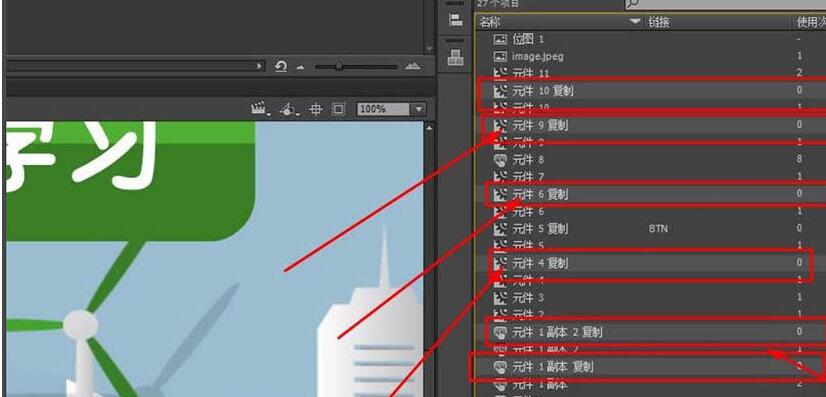The height and width of the screenshot is (397, 826).
Task: Click the small mountain zoom-out icon
Action: coord(301,67)
